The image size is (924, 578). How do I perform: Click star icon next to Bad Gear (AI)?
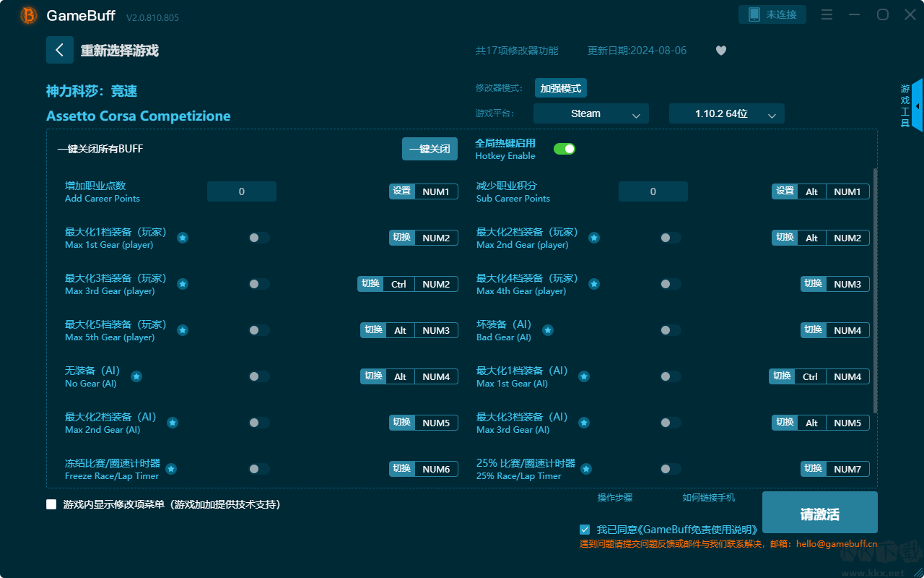pos(548,330)
